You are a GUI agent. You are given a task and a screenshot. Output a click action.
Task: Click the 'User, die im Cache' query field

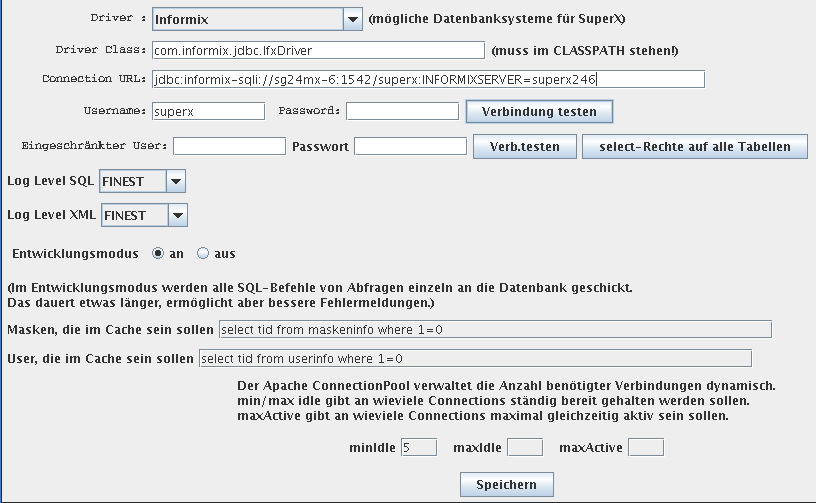(475, 358)
